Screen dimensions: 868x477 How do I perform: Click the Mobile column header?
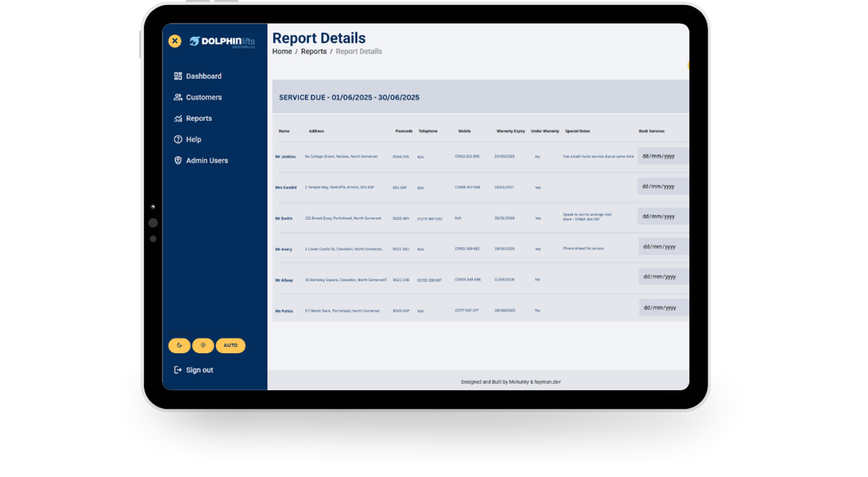tap(465, 132)
